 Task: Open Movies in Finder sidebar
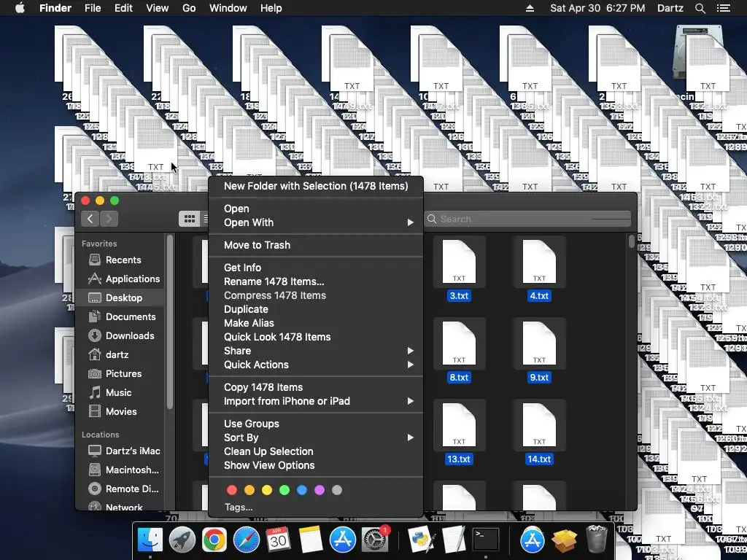[121, 411]
